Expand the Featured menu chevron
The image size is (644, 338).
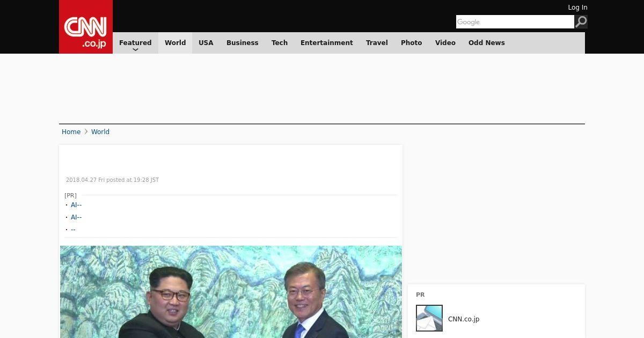135,50
